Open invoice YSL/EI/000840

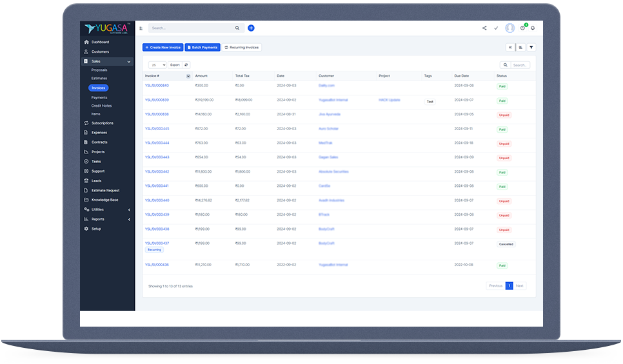click(x=157, y=85)
